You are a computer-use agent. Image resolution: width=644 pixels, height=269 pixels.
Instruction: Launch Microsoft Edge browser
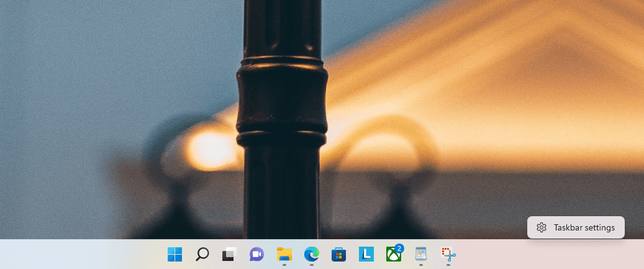pos(312,254)
